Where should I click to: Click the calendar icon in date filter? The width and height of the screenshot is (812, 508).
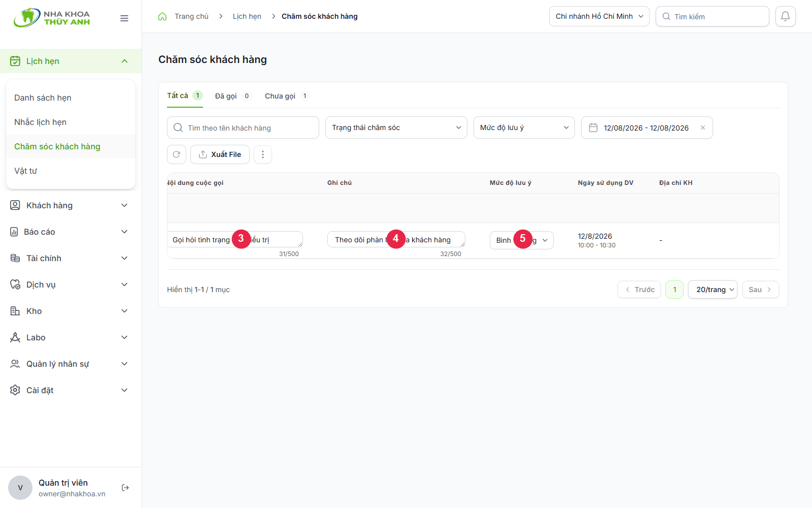(593, 128)
